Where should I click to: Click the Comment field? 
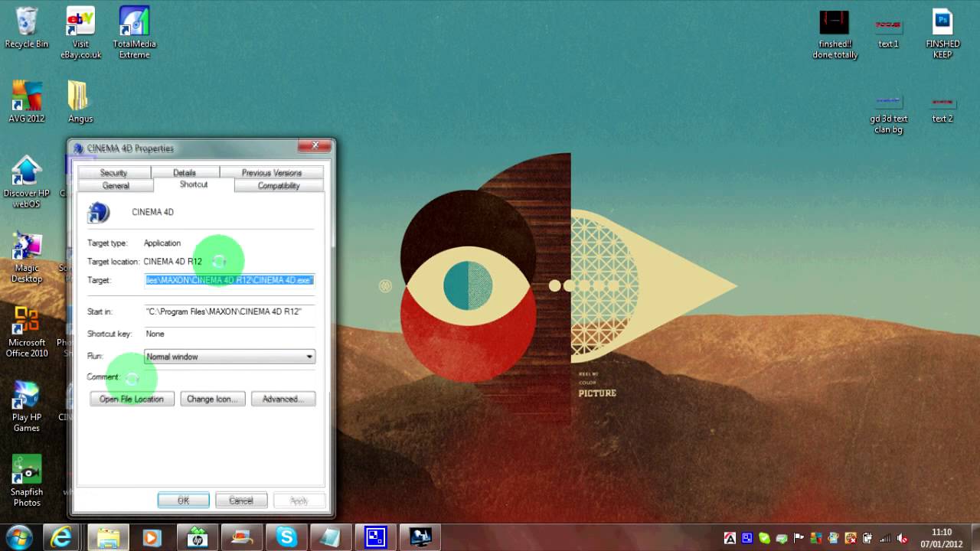click(x=230, y=377)
